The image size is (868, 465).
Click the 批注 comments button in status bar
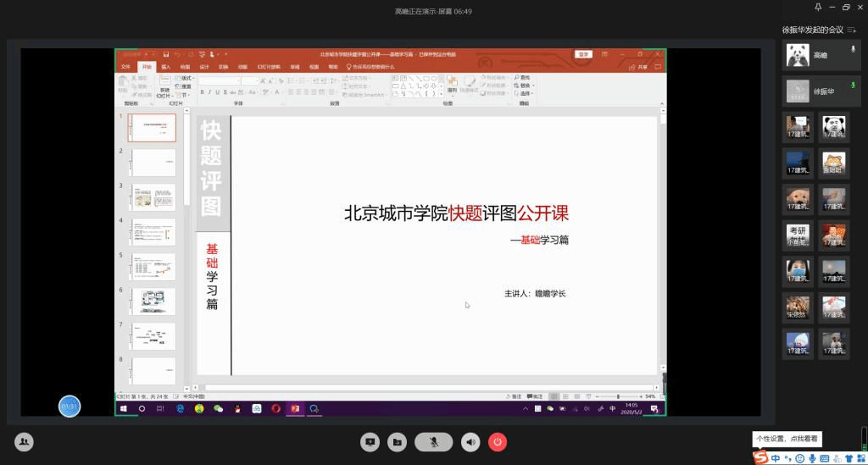point(535,396)
